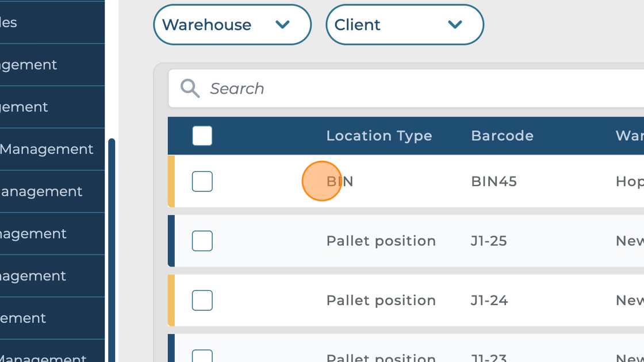Open the J1-24 barcode entry
The height and width of the screenshot is (362, 644).
point(489,301)
